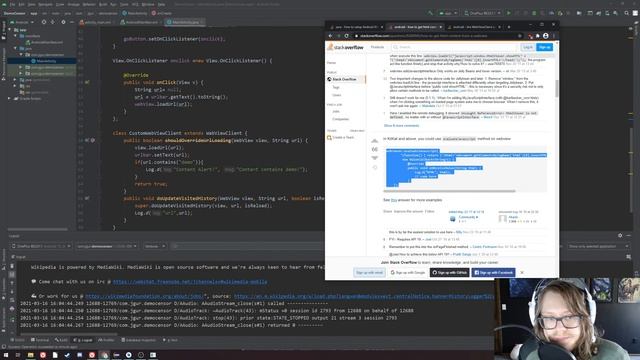Collapse the java folder in project tree

pyautogui.click(x=16, y=49)
